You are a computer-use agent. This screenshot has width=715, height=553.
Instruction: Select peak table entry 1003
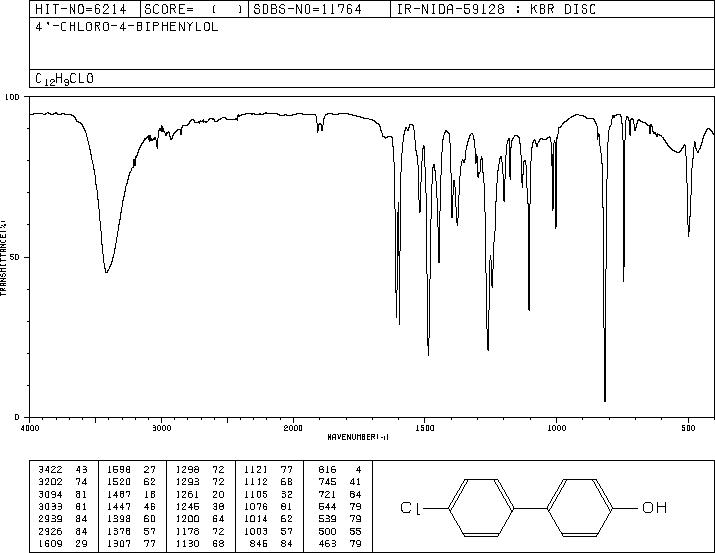(256, 531)
